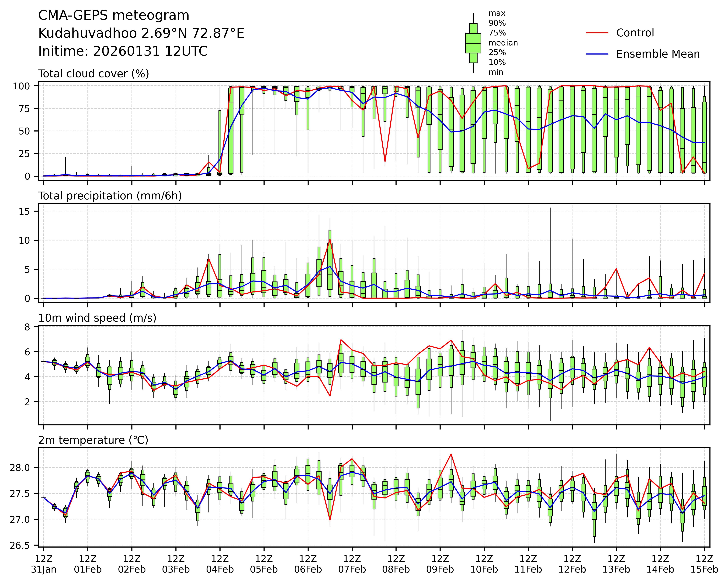Click the blue Ensemble Mean legend line
This screenshot has height=584, width=728.
(x=597, y=54)
